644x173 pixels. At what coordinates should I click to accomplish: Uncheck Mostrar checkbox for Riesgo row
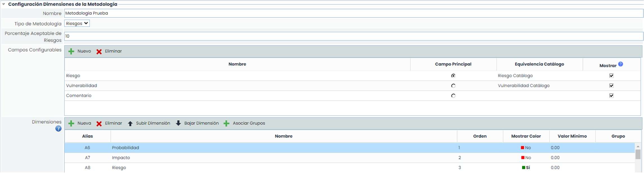(x=611, y=76)
